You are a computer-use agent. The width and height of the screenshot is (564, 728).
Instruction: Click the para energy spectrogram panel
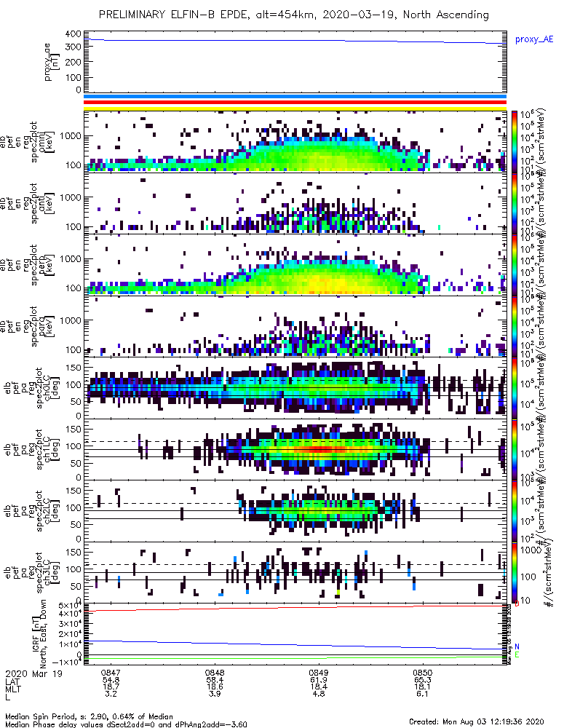(295, 326)
